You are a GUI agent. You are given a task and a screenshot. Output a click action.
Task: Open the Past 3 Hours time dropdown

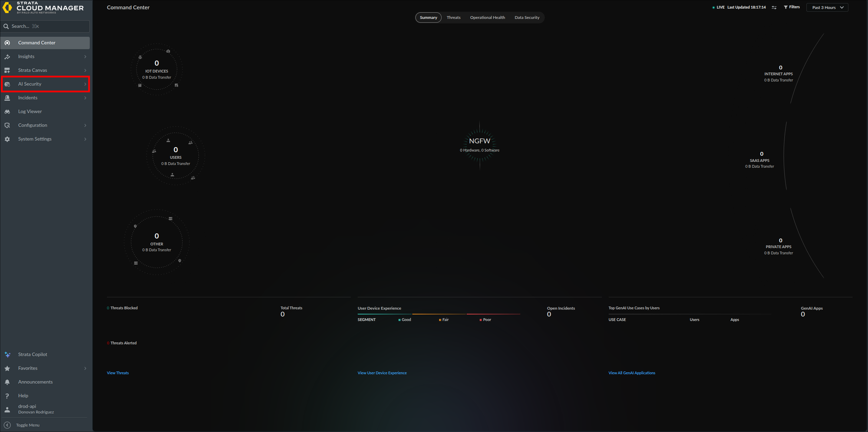coord(827,7)
